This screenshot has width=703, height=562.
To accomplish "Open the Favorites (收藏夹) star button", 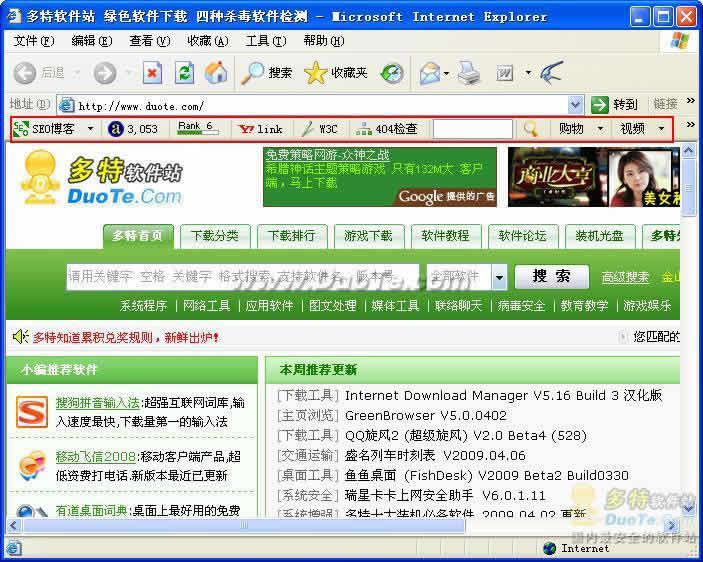I will (336, 73).
